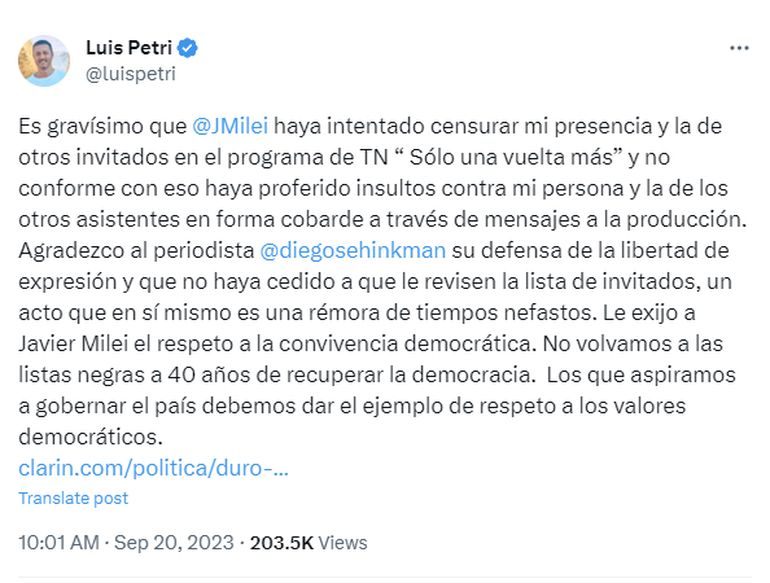Click Translate post
Screen dimensions: 770x583
click(73, 498)
